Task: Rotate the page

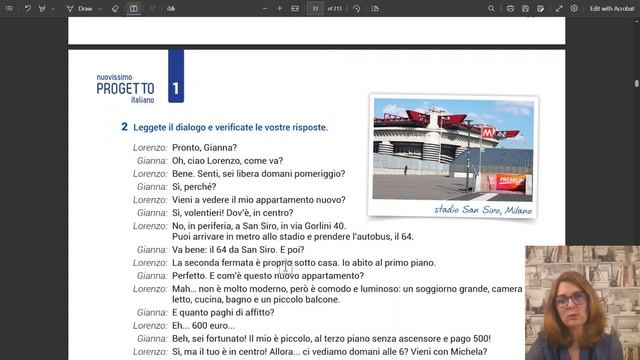Action: click(x=356, y=8)
